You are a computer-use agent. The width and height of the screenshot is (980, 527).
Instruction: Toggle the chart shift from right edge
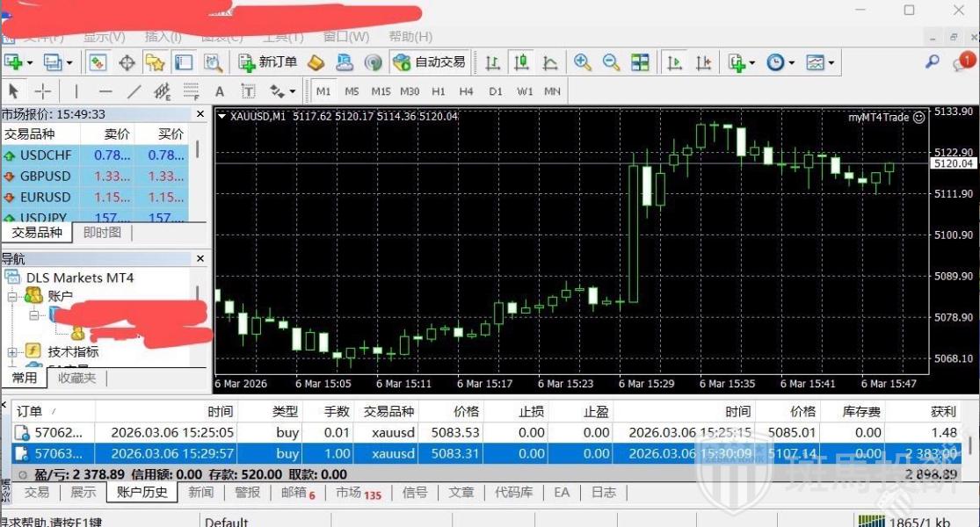coord(703,61)
